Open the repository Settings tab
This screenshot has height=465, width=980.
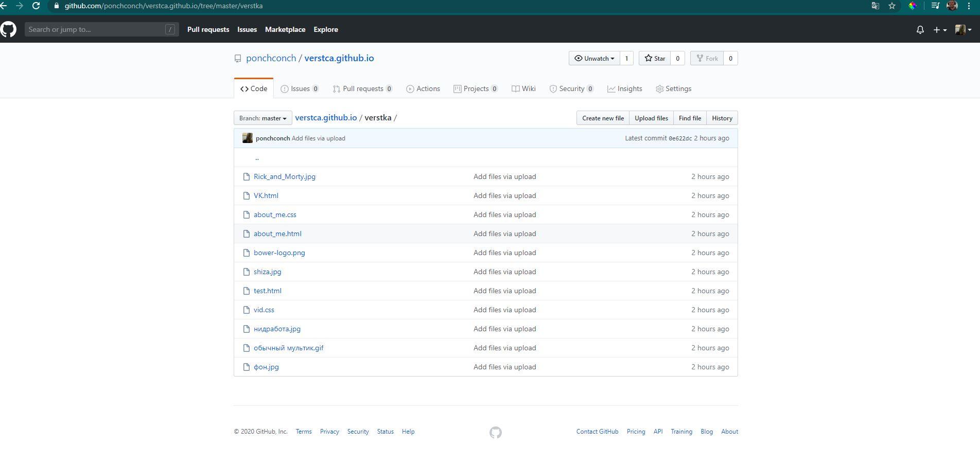point(673,88)
